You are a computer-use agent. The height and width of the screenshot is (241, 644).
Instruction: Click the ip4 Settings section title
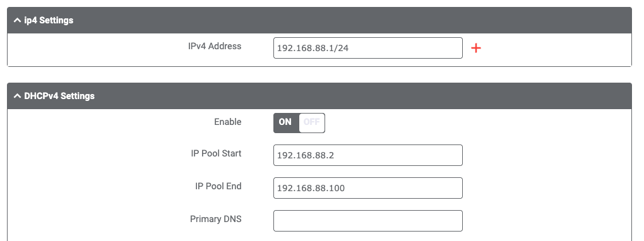49,20
